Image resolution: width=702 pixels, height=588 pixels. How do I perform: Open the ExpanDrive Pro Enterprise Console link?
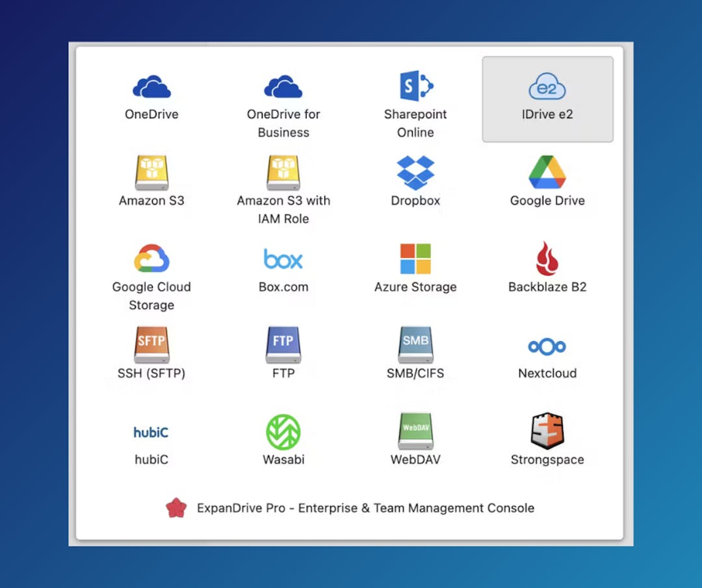(x=365, y=507)
